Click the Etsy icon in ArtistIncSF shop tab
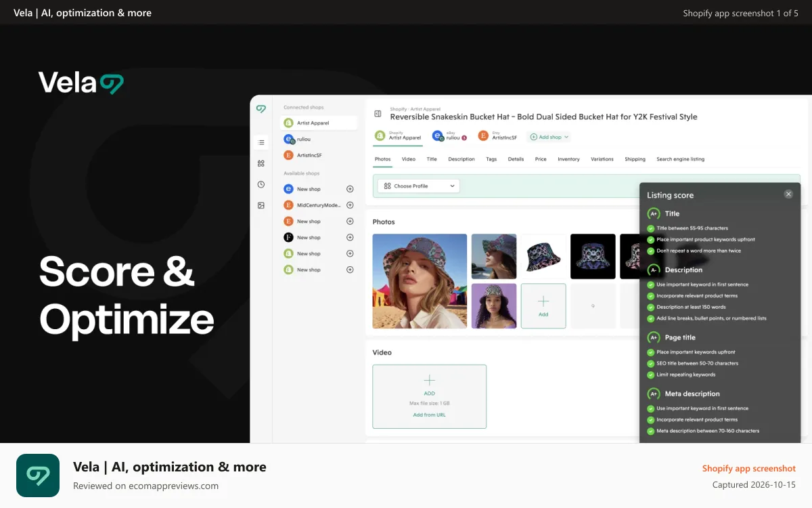Viewport: 812px width, 508px height. [483, 135]
